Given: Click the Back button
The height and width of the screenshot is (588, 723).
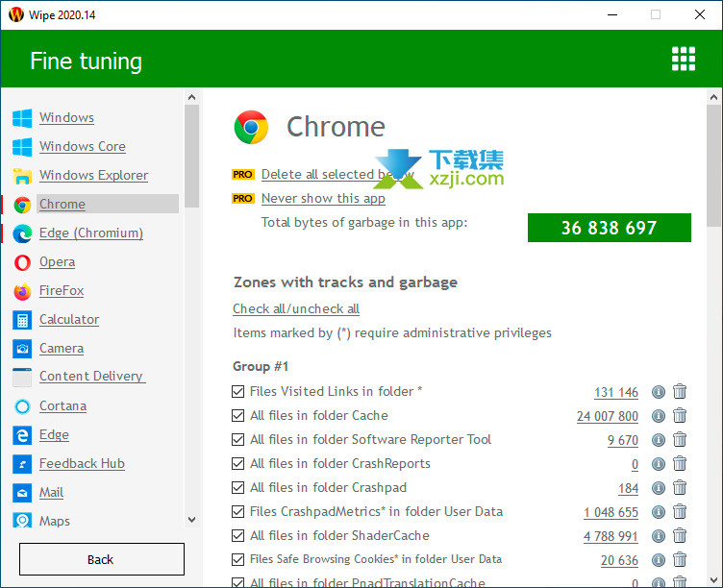Looking at the screenshot, I should (x=102, y=559).
